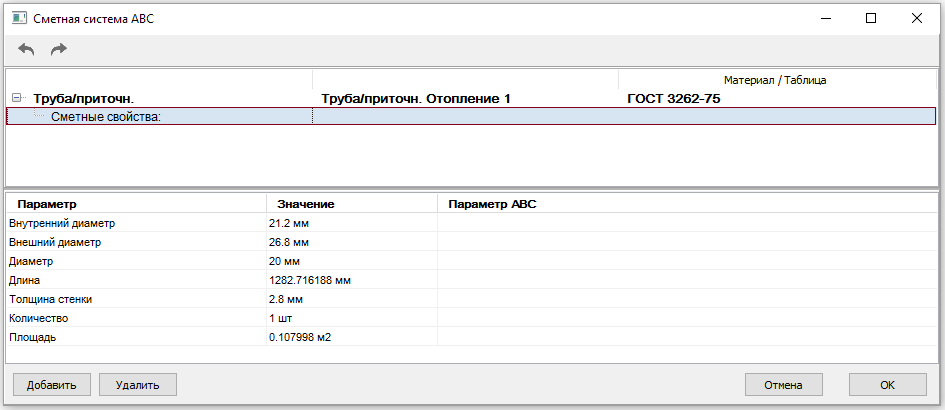
Task: Select the Диаметр parameter row
Action: (471, 261)
